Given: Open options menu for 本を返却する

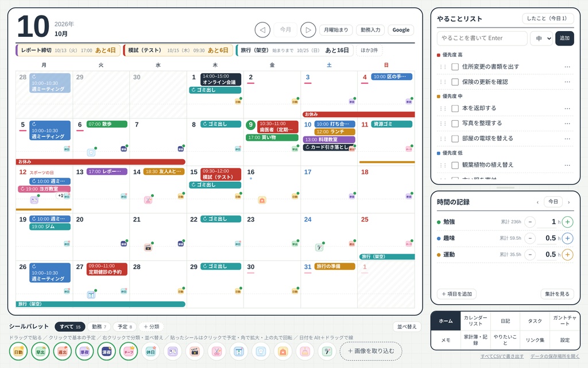Looking at the screenshot, I should pyautogui.click(x=567, y=108).
